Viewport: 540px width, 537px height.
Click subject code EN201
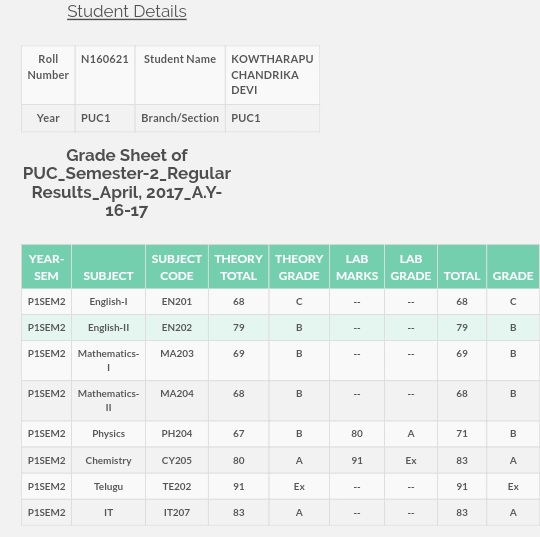177,301
